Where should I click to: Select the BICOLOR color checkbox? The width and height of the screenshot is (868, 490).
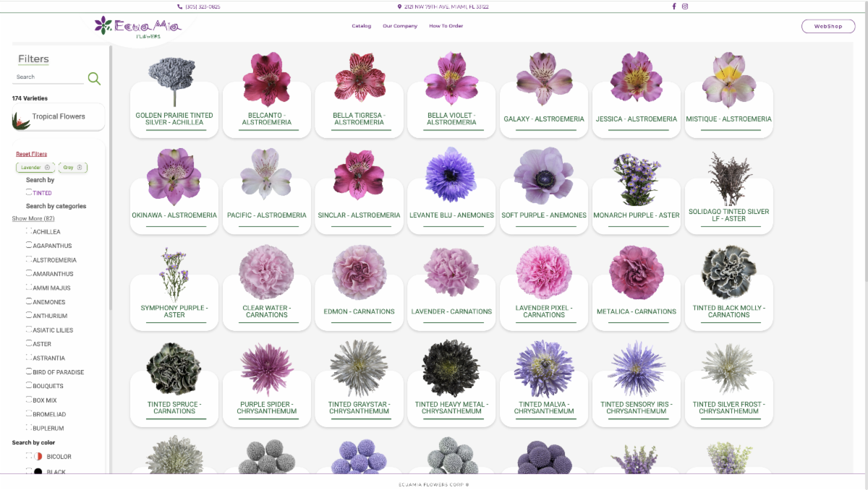(29, 457)
